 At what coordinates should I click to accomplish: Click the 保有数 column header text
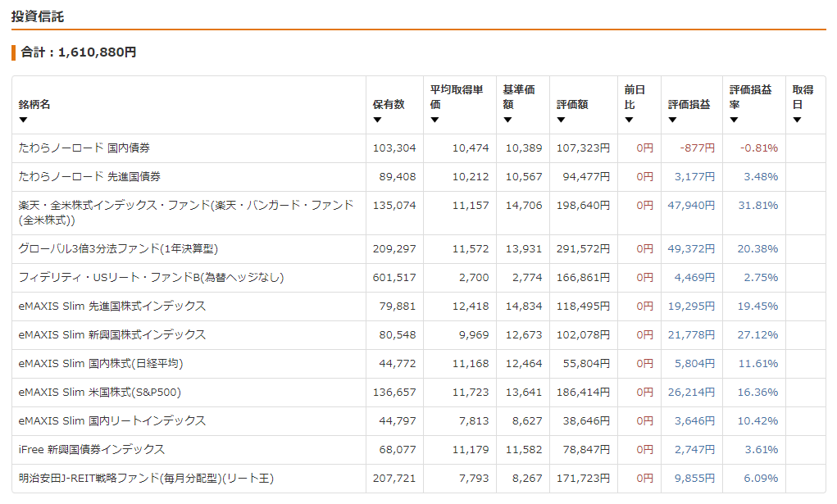coord(389,105)
